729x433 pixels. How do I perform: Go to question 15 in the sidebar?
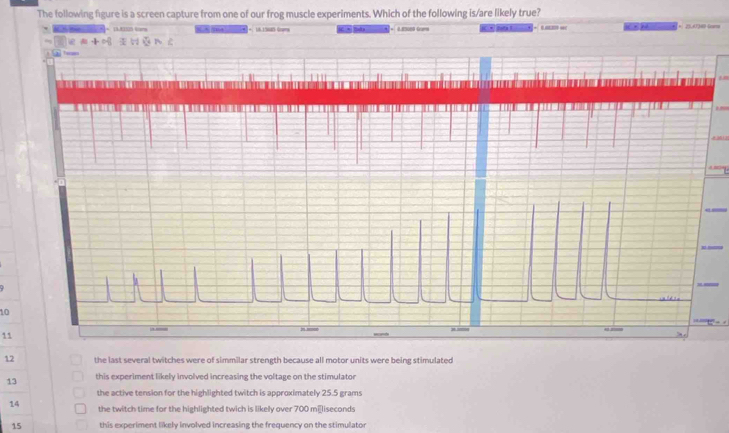coord(16,425)
